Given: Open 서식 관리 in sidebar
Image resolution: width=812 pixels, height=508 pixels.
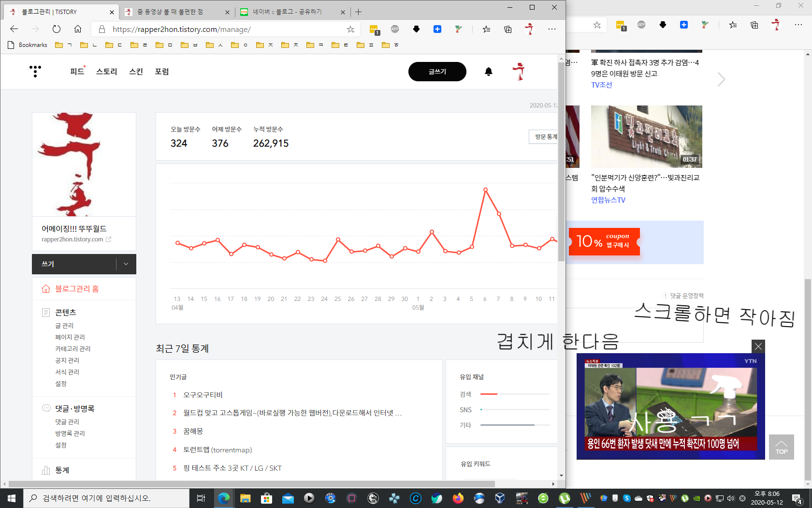Looking at the screenshot, I should click(x=67, y=372).
